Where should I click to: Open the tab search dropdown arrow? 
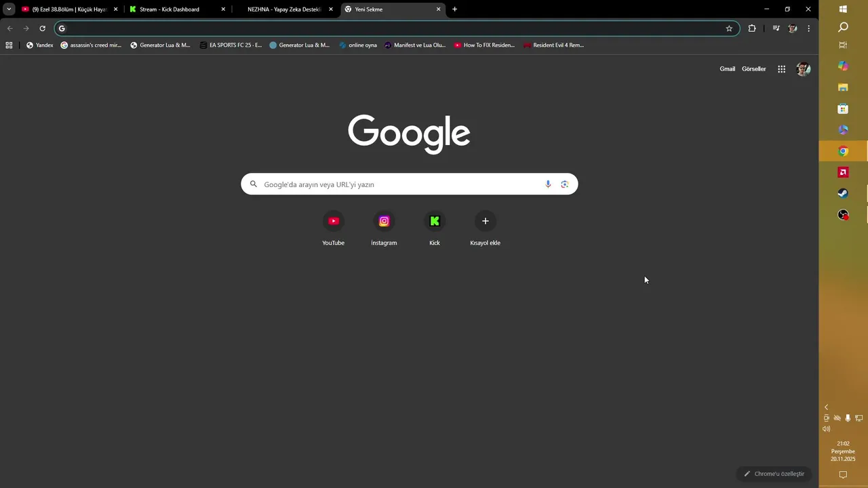9,9
